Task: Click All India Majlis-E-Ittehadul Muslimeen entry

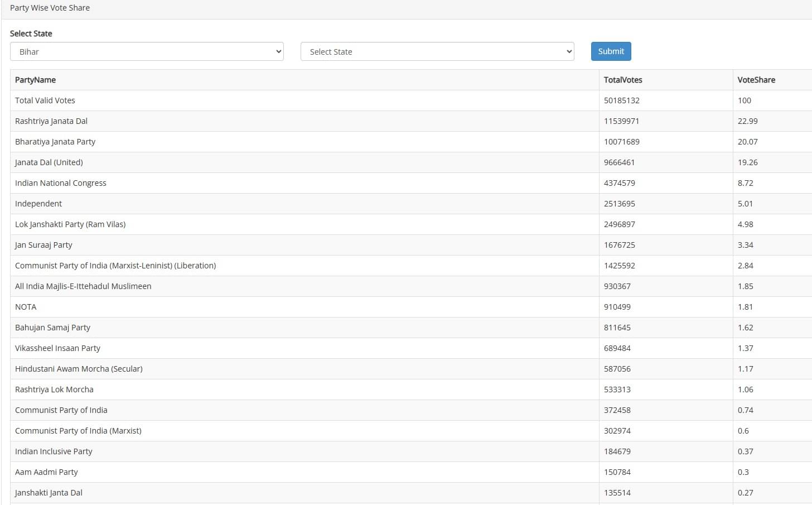Action: [x=83, y=286]
